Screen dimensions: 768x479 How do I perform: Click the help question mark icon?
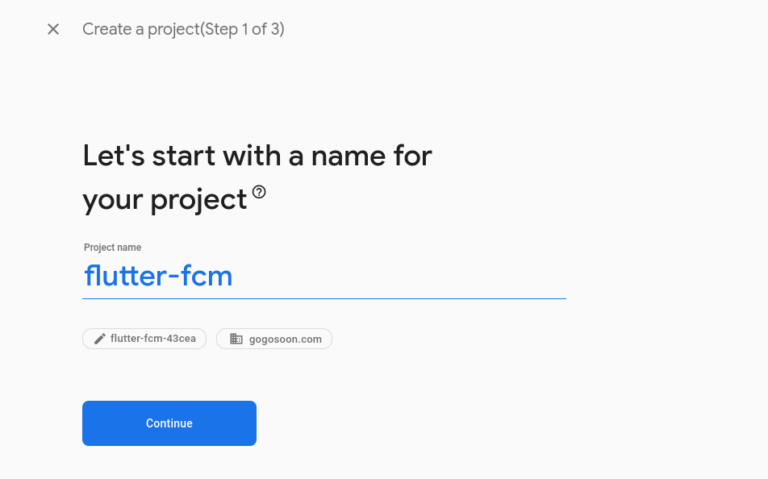260,192
